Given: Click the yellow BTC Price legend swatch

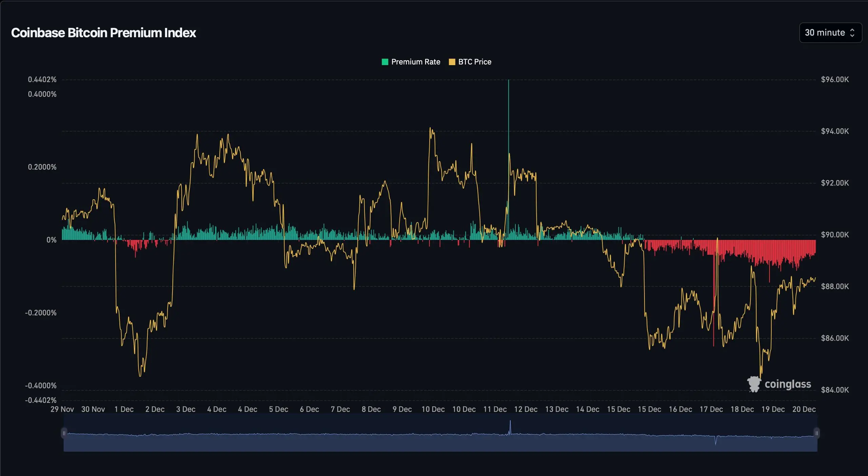Looking at the screenshot, I should 452,62.
